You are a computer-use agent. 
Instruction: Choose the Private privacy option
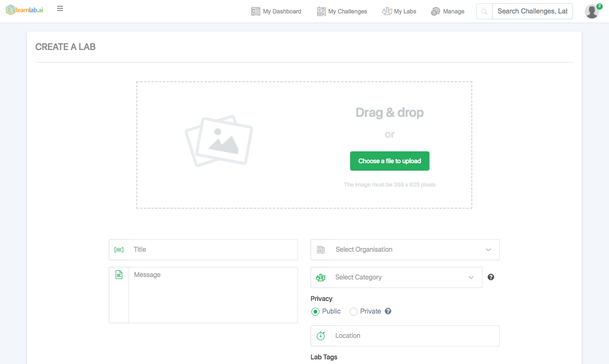353,311
